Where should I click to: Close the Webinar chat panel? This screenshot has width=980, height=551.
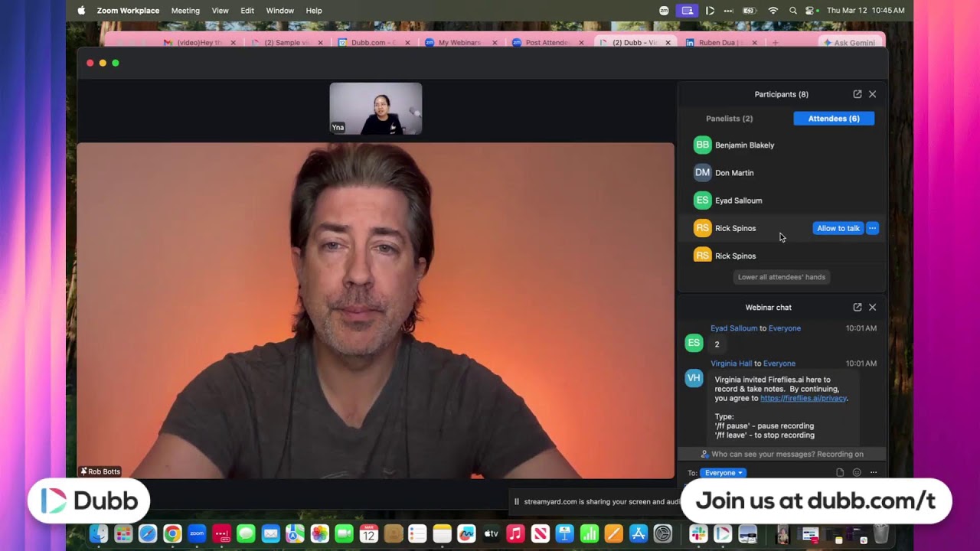872,307
